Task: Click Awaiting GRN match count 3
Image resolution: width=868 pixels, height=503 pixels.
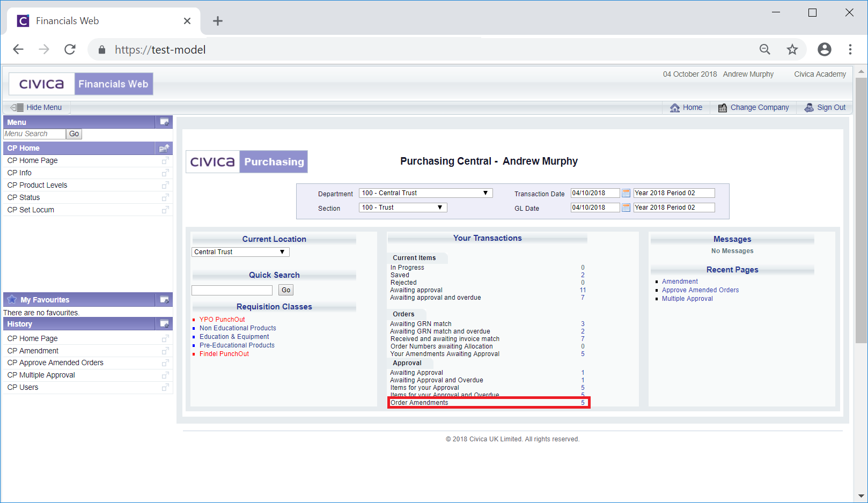Action: click(583, 324)
